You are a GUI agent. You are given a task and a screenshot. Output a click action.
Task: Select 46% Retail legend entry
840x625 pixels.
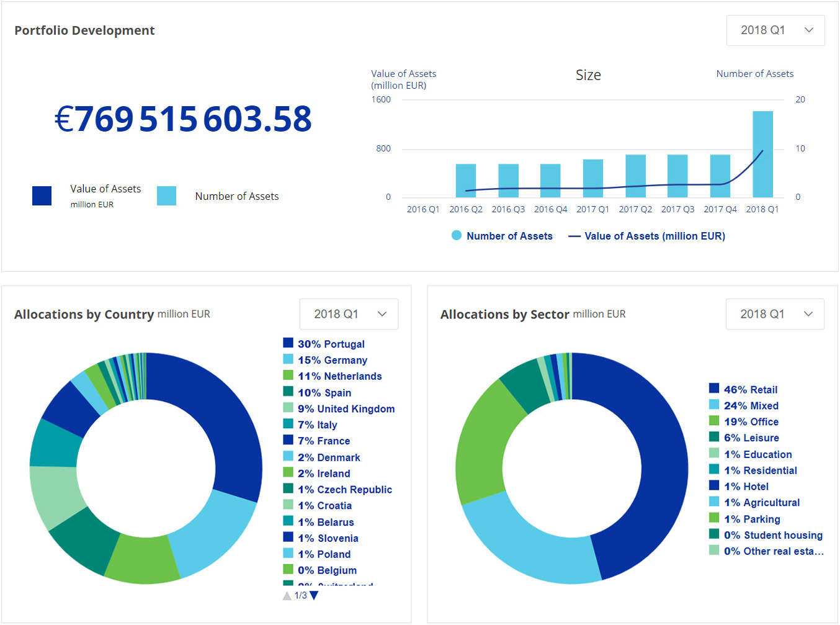click(743, 389)
